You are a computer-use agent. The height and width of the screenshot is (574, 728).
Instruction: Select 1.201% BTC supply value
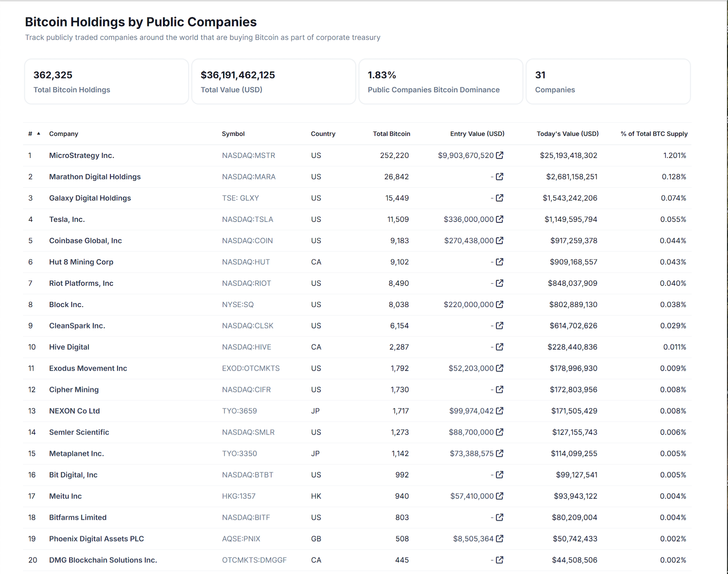click(x=675, y=155)
